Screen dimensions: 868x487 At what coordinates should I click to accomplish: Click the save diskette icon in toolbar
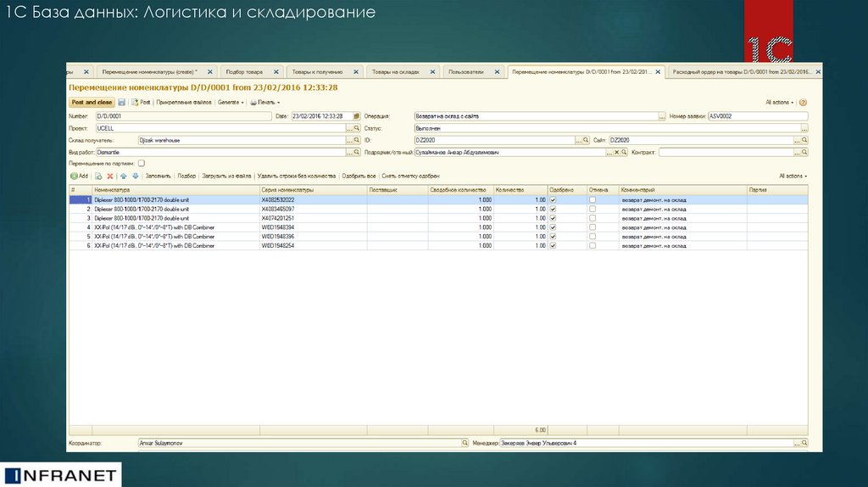tap(122, 102)
